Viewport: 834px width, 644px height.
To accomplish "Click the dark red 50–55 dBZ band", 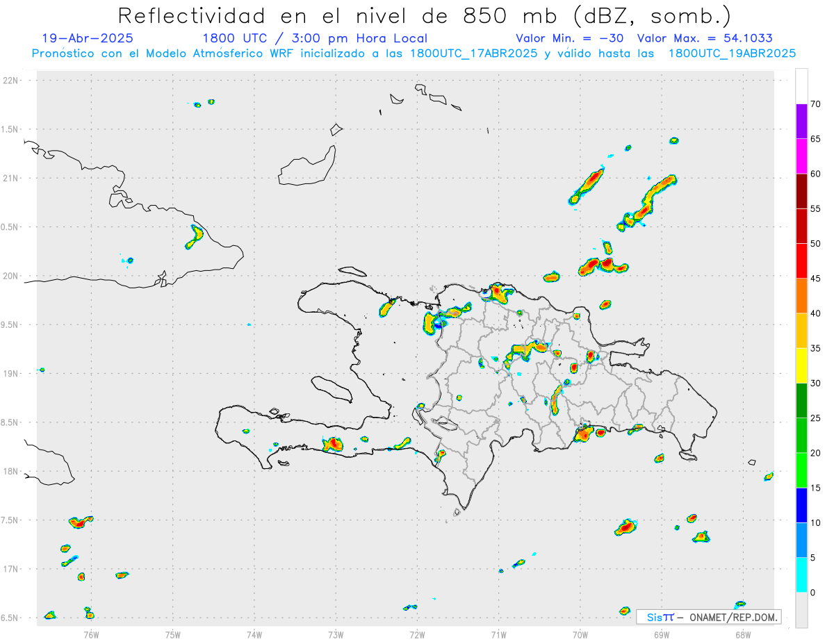I will coord(801,226).
